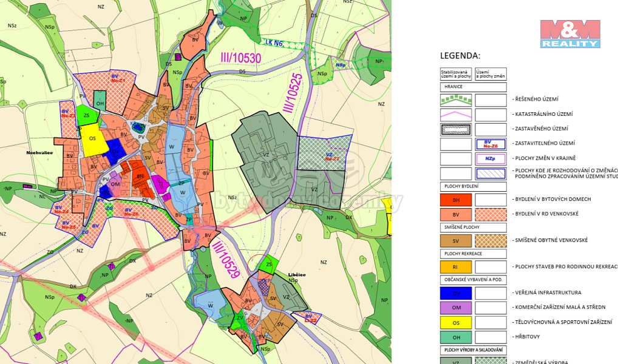
Task: Click the BV Ne-Z4 zone label
Action: tap(62, 209)
